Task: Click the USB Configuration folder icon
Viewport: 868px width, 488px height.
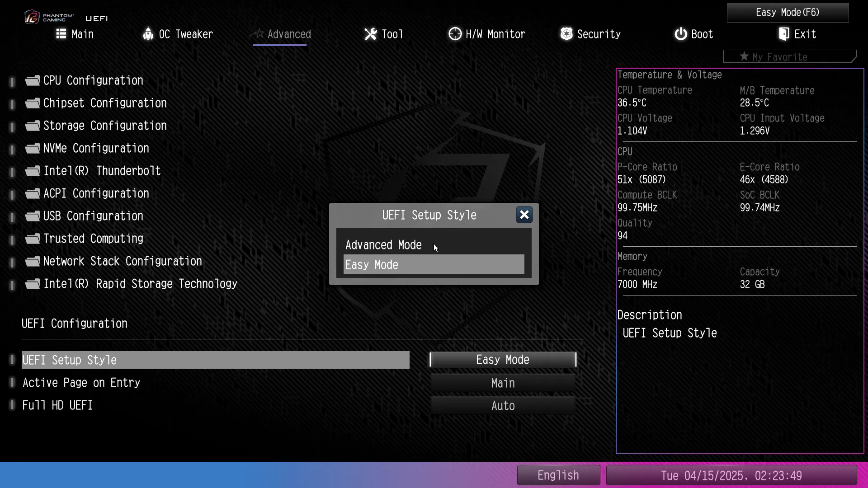Action: [x=32, y=216]
